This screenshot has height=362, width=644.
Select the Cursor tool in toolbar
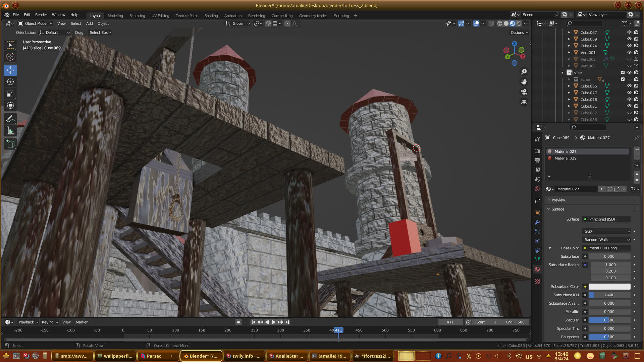(x=10, y=57)
